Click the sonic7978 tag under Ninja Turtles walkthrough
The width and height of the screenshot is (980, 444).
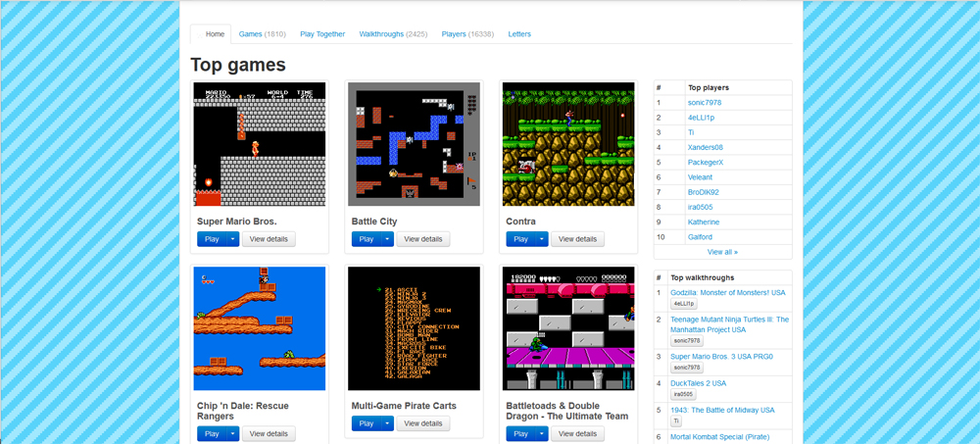[x=687, y=341]
